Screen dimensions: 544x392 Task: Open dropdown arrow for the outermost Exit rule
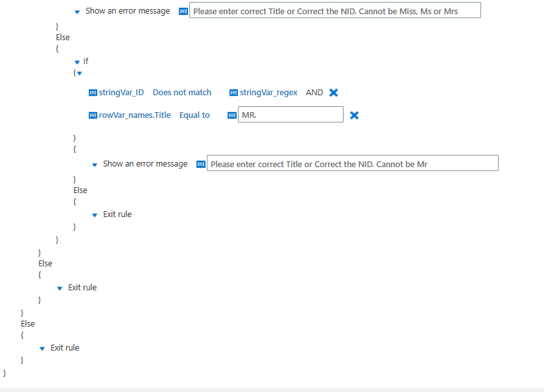click(42, 349)
